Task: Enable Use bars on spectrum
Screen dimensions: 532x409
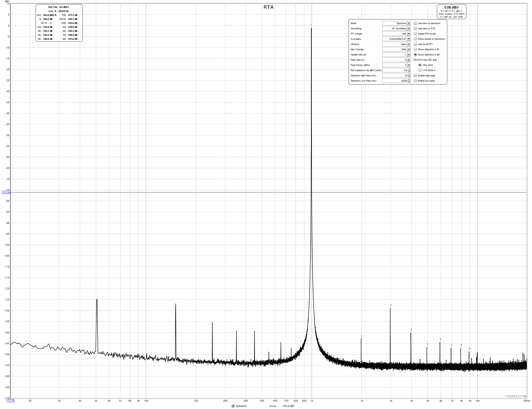Action: [x=415, y=23]
